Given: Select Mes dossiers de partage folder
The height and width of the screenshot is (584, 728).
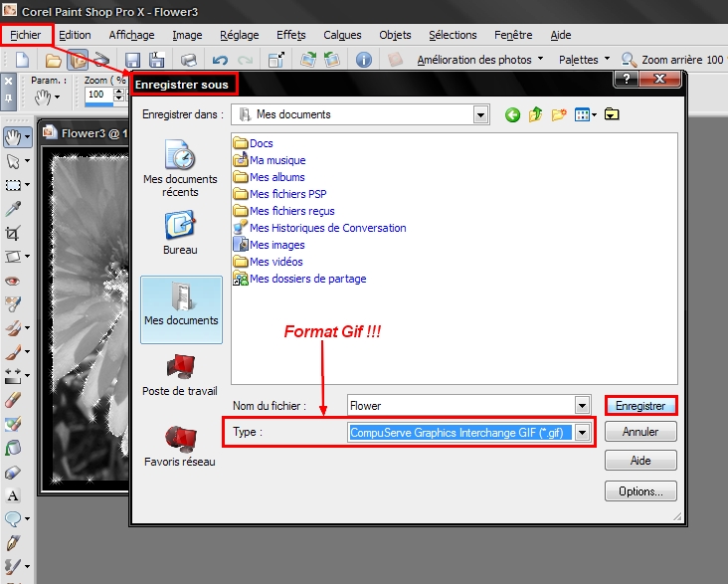Looking at the screenshot, I should [299, 279].
